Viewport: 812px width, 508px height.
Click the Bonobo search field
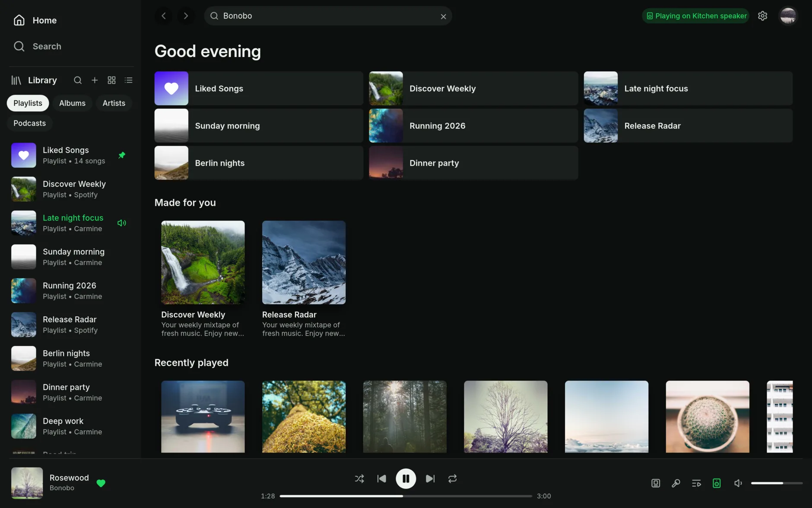pos(328,16)
